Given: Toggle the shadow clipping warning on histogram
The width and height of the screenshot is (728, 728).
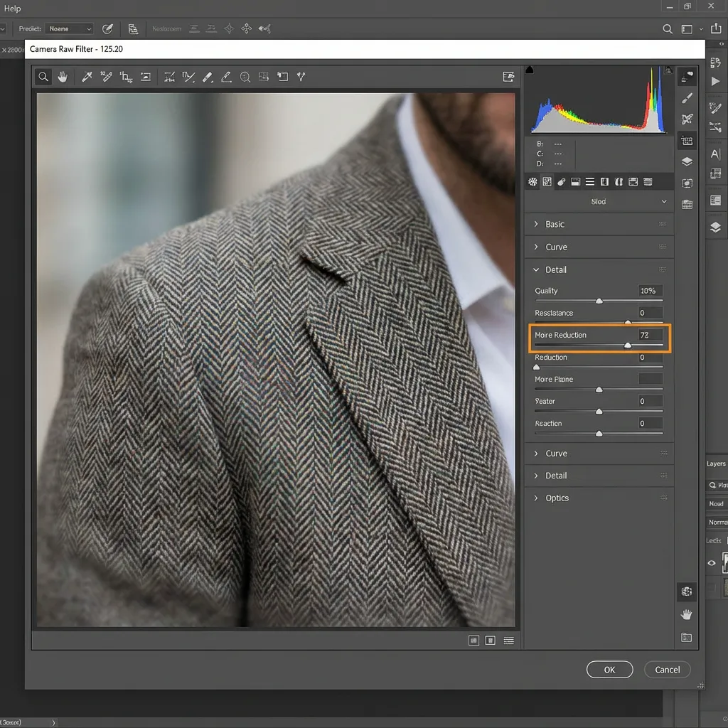Looking at the screenshot, I should pos(529,70).
